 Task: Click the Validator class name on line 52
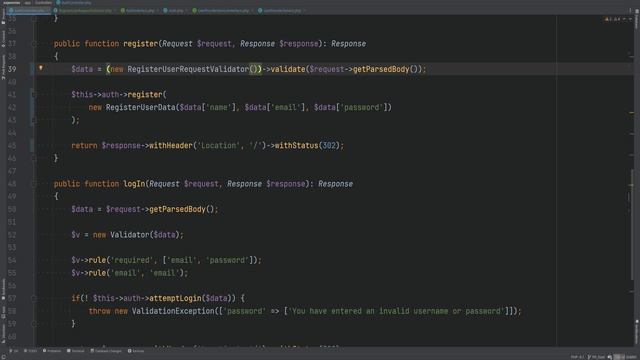coord(130,235)
